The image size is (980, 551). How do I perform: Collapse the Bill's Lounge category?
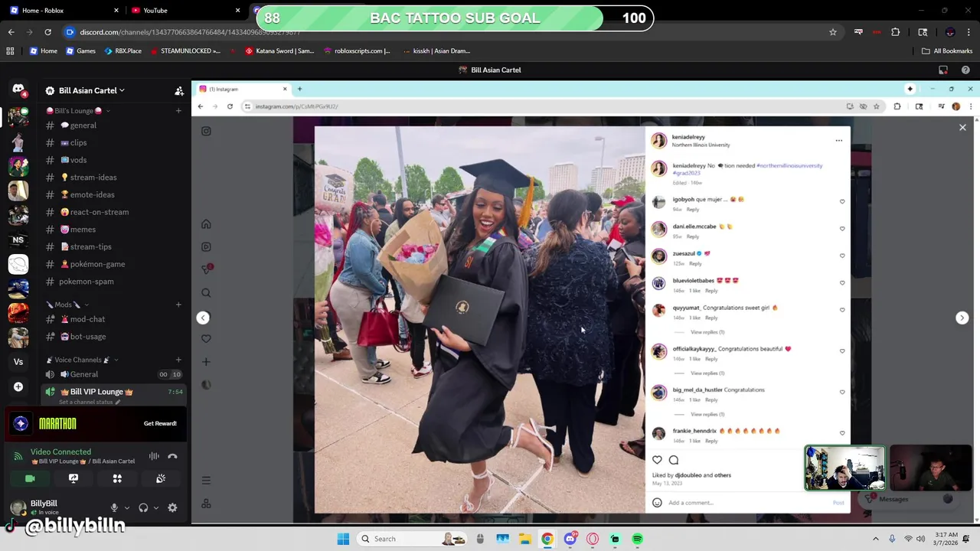coord(77,111)
